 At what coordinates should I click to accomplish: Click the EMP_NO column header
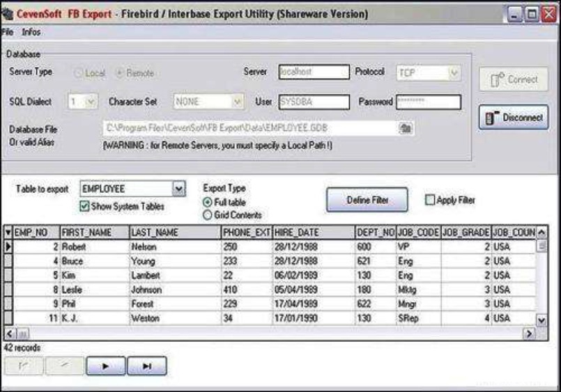click(x=36, y=233)
